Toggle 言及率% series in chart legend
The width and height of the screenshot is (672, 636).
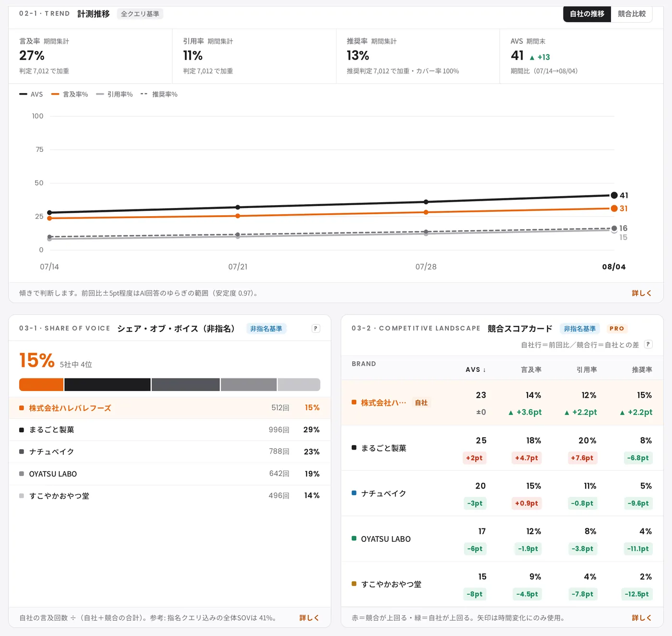[70, 94]
